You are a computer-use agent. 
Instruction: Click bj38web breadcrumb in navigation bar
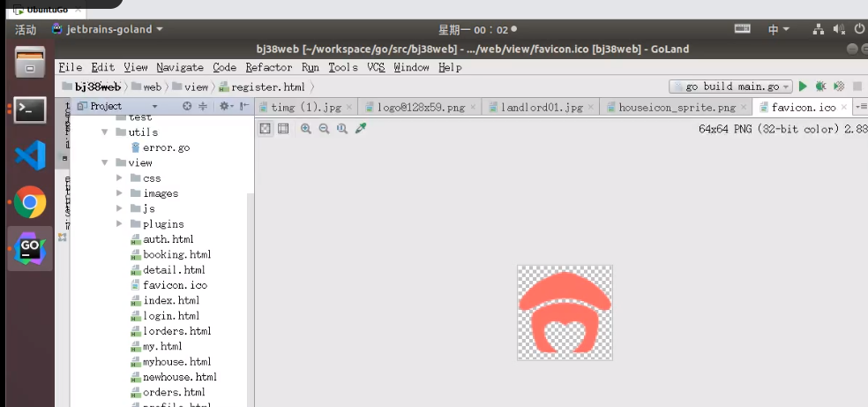click(92, 87)
